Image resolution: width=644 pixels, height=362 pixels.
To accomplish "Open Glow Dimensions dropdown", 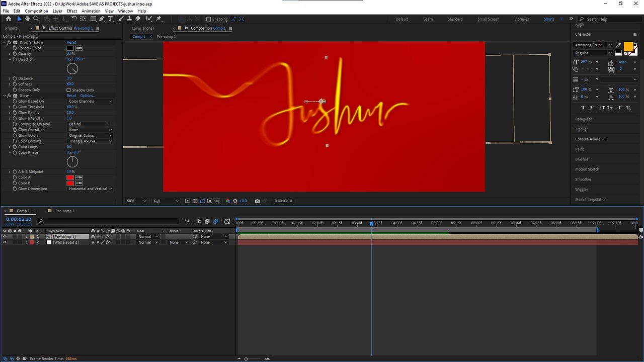I will [x=90, y=189].
